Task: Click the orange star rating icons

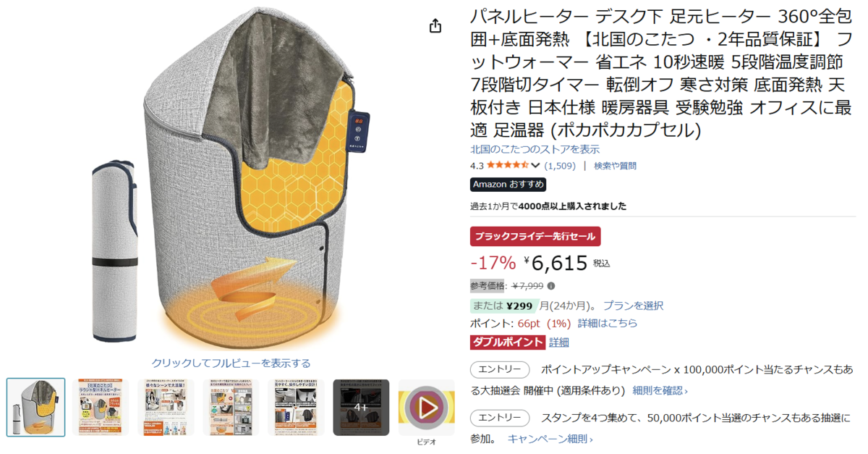Action: tap(508, 166)
